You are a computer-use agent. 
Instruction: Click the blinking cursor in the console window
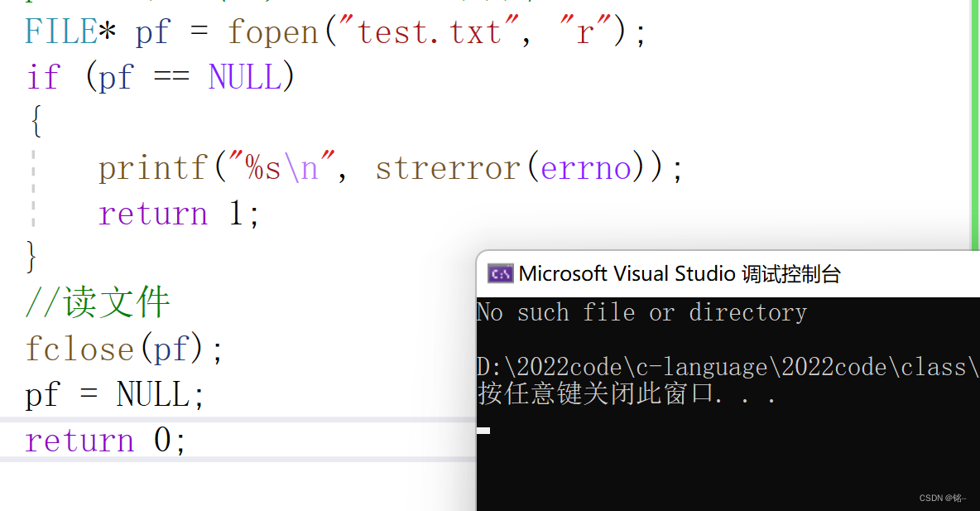tap(483, 431)
